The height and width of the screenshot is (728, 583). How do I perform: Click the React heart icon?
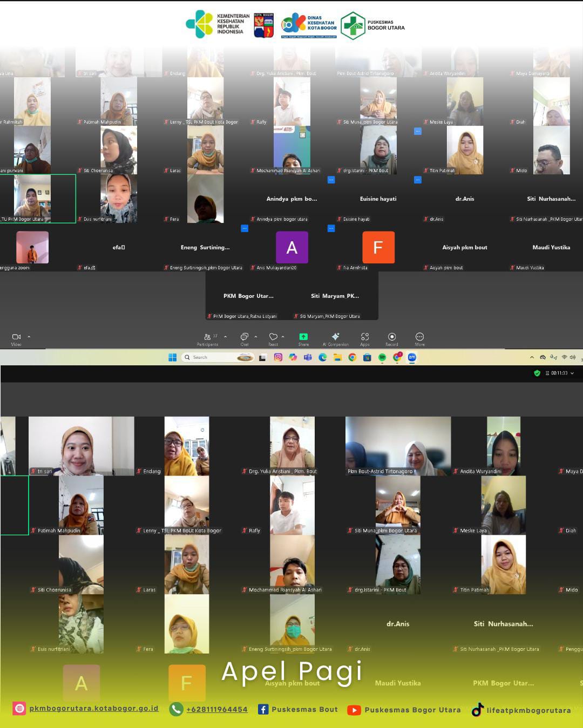click(x=273, y=337)
